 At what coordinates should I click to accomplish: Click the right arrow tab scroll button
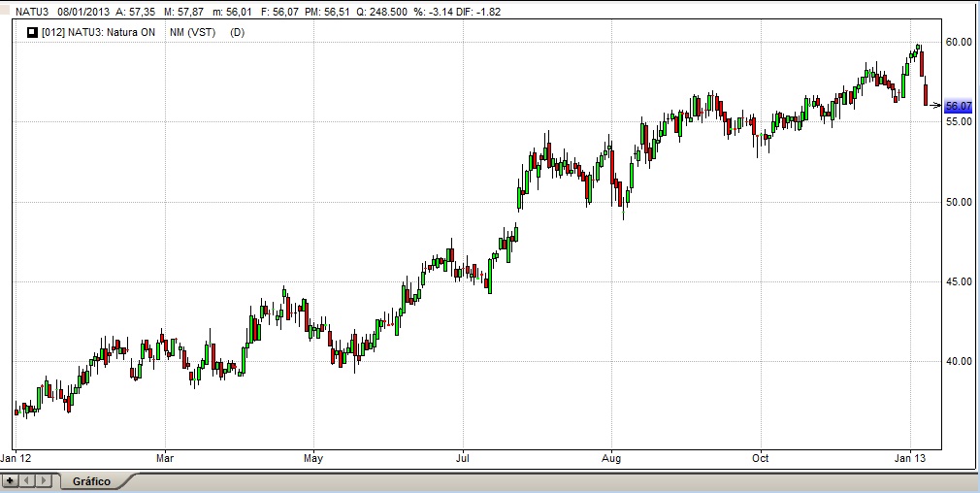point(44,480)
